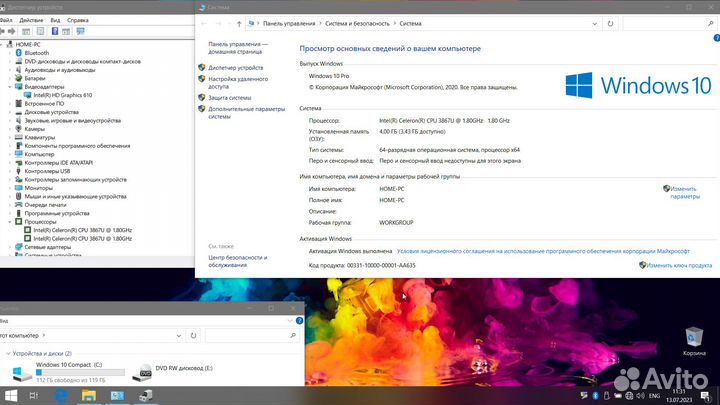Click Панель управления — домашняя страница link

tap(238, 48)
